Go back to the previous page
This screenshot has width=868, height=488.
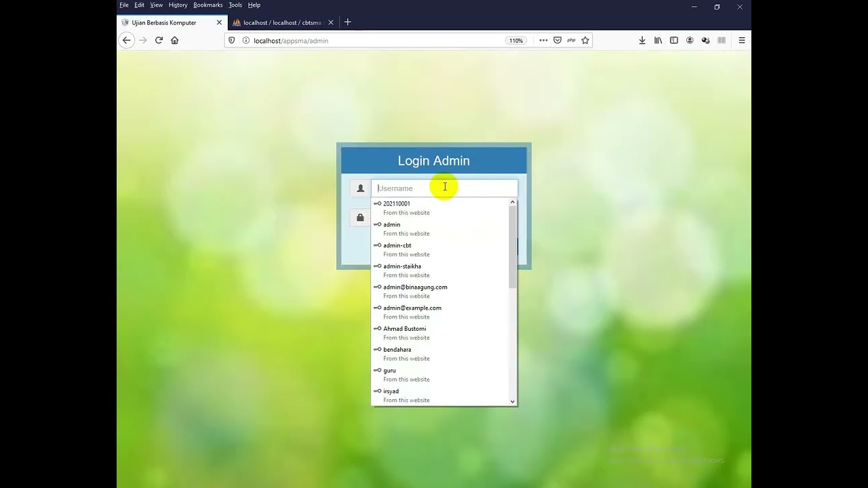tap(126, 41)
